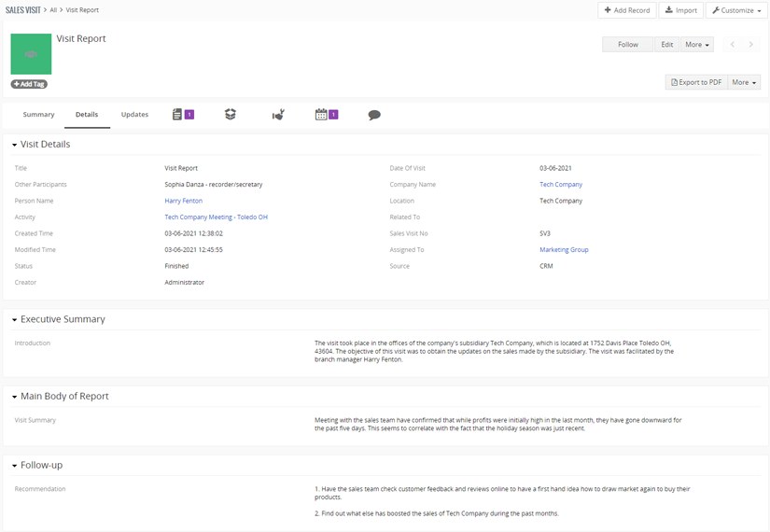The height and width of the screenshot is (532, 770).
Task: Open the Harry Fenton person link
Action: pos(183,201)
